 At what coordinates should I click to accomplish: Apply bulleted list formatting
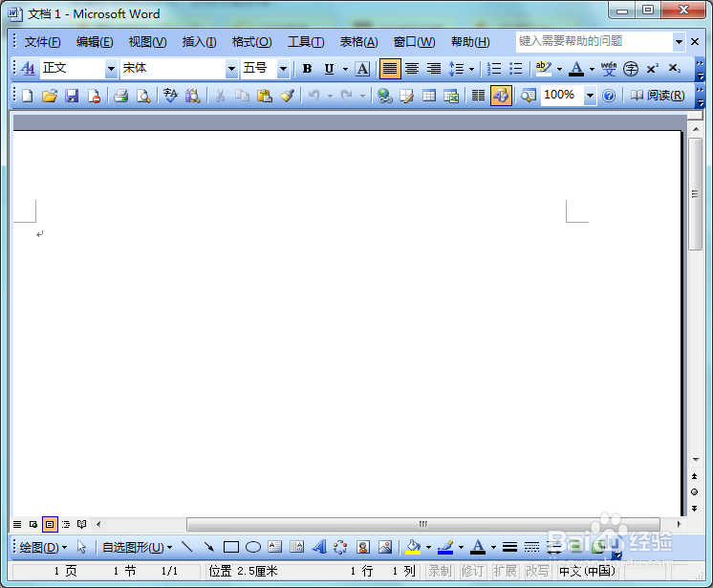click(x=516, y=69)
